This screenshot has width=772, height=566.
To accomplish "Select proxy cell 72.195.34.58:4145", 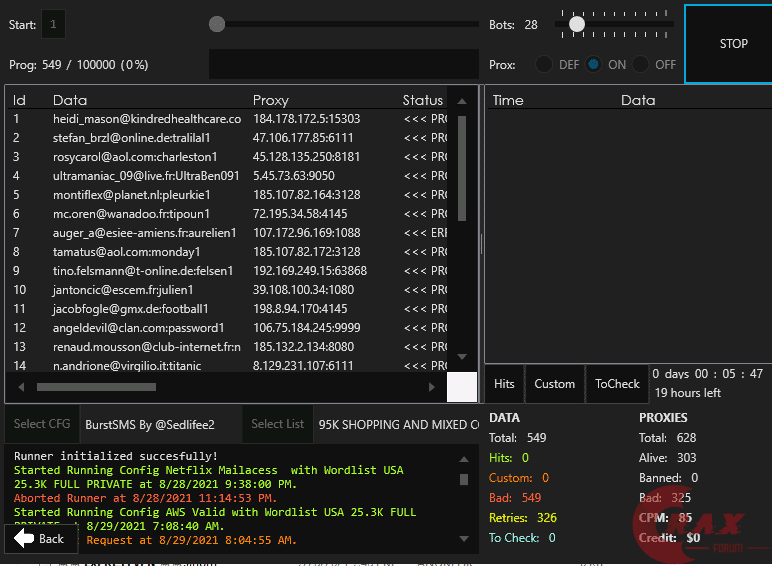I will click(300, 214).
